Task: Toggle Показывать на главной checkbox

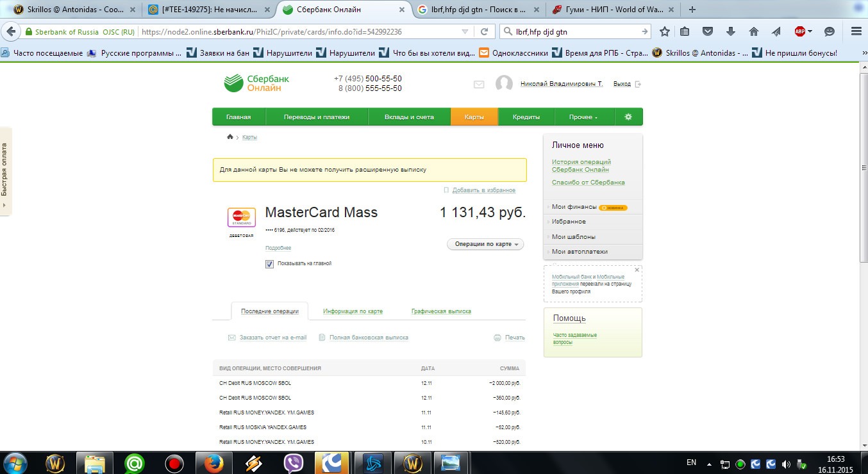Action: pyautogui.click(x=269, y=264)
